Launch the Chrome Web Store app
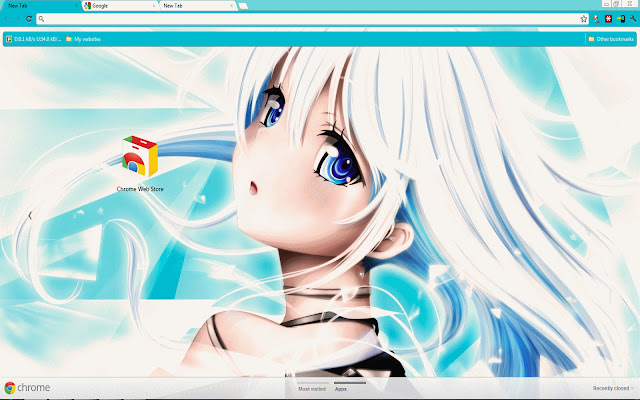The width and height of the screenshot is (640, 400). pyautogui.click(x=140, y=156)
